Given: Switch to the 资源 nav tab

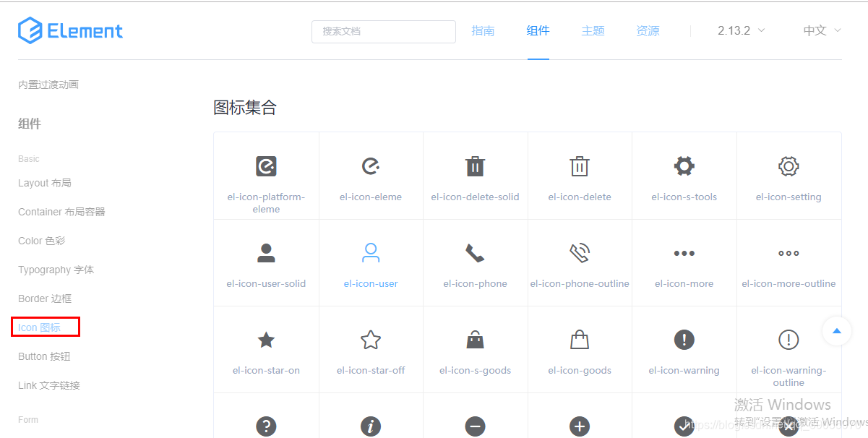Looking at the screenshot, I should click(x=648, y=30).
